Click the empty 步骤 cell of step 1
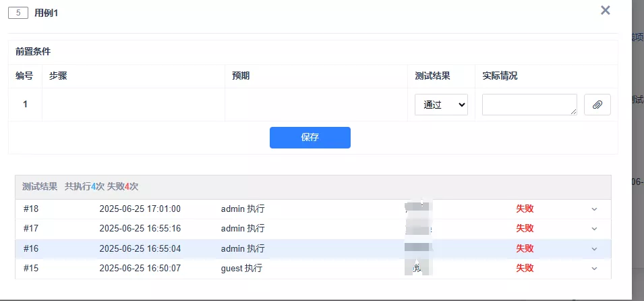This screenshot has height=301, width=644. click(133, 105)
